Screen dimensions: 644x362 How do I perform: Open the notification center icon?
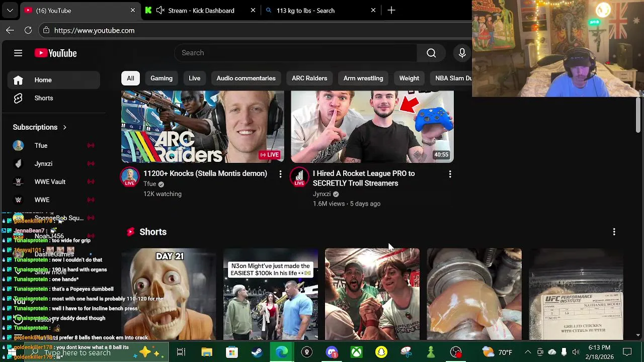pyautogui.click(x=627, y=352)
